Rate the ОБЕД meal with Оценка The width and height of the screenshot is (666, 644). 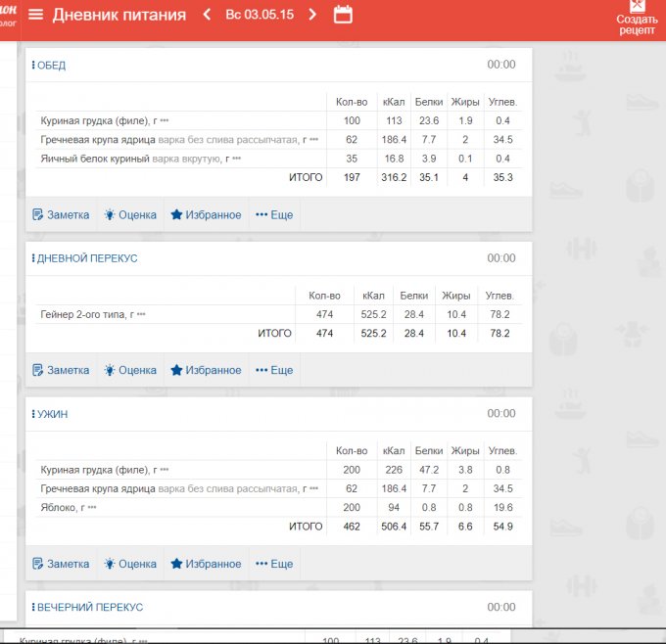(130, 214)
